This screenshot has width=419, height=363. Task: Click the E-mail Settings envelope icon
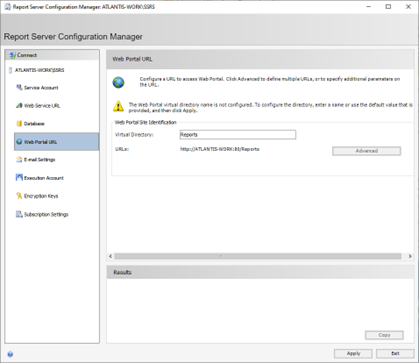(x=19, y=160)
